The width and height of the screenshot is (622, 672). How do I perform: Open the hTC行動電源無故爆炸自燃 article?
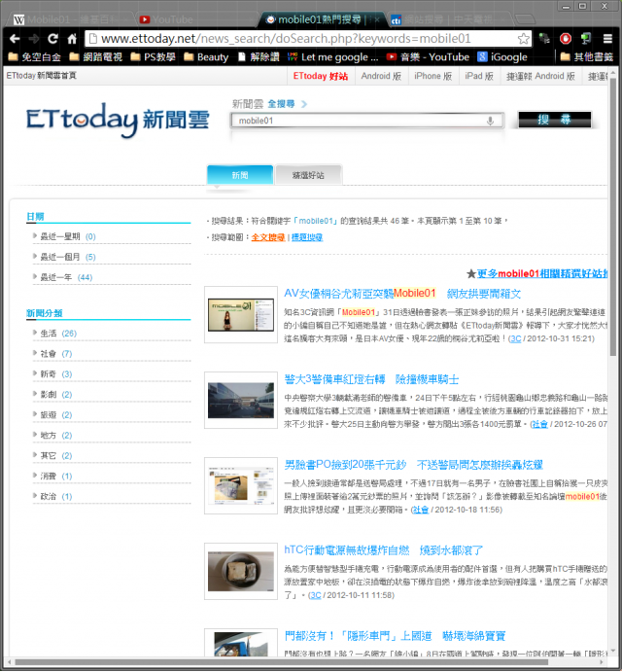pyautogui.click(x=383, y=549)
